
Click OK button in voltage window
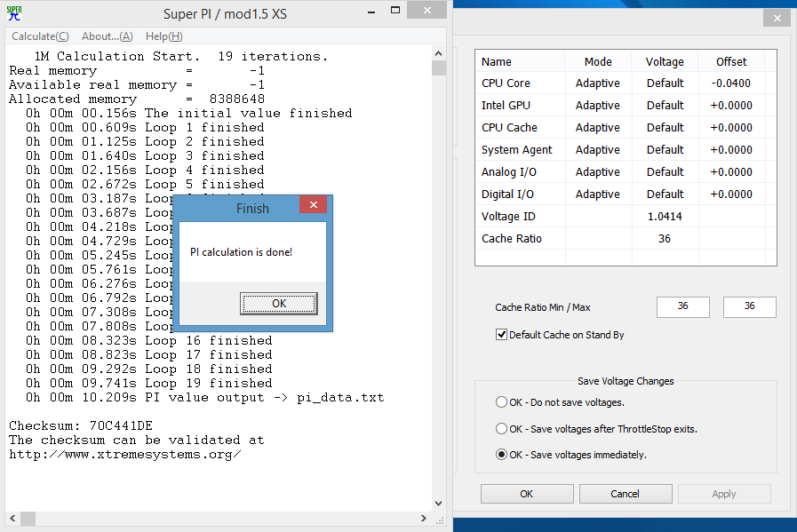click(x=527, y=494)
